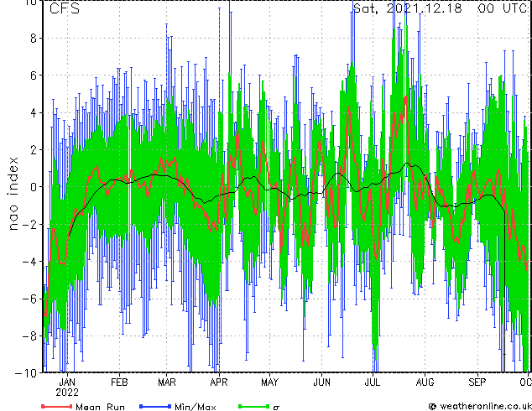Screen dimensions: 532x411
Task: Click the date 'Sat, 2021.12.18' text
Action: click(408, 8)
